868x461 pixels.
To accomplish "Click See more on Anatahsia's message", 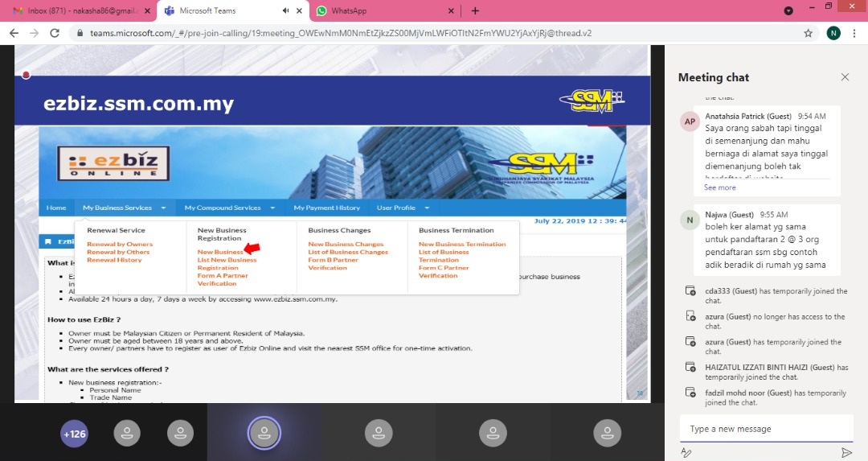I will pyautogui.click(x=719, y=187).
